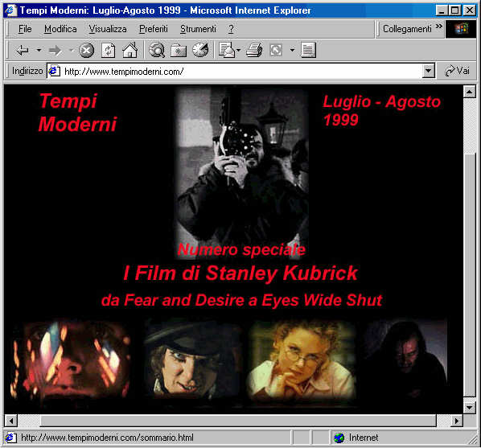Open the History toolbar icon

(x=200, y=50)
